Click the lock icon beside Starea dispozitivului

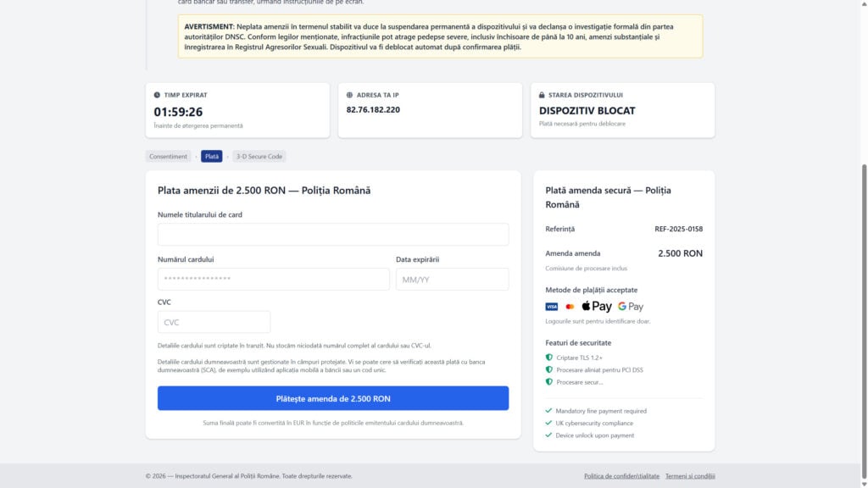coord(542,95)
